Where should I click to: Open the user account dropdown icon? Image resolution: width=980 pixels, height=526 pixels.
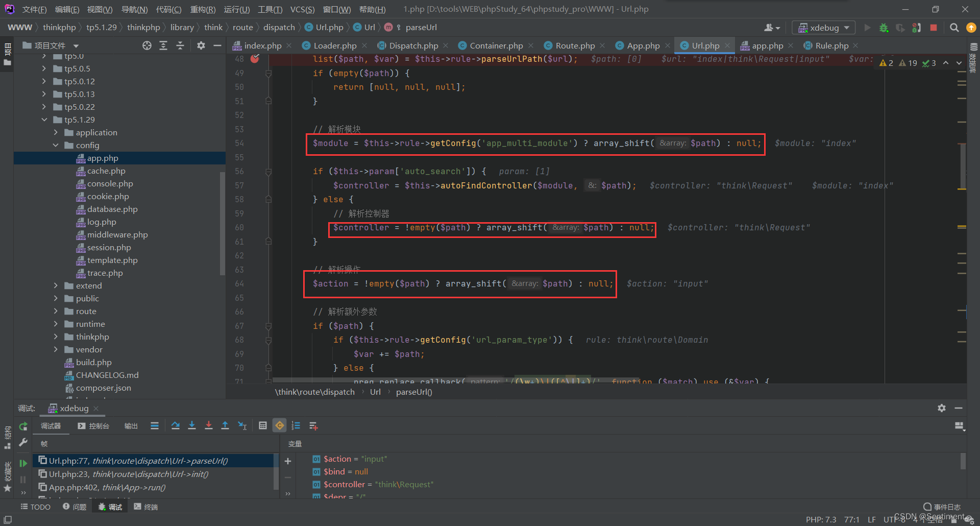[772, 28]
